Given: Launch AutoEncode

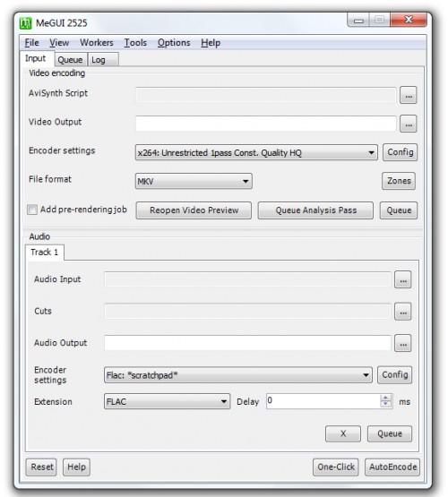Looking at the screenshot, I should [392, 467].
